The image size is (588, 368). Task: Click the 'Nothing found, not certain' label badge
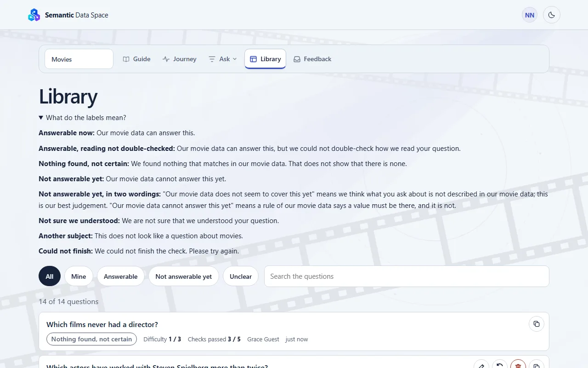(x=91, y=339)
